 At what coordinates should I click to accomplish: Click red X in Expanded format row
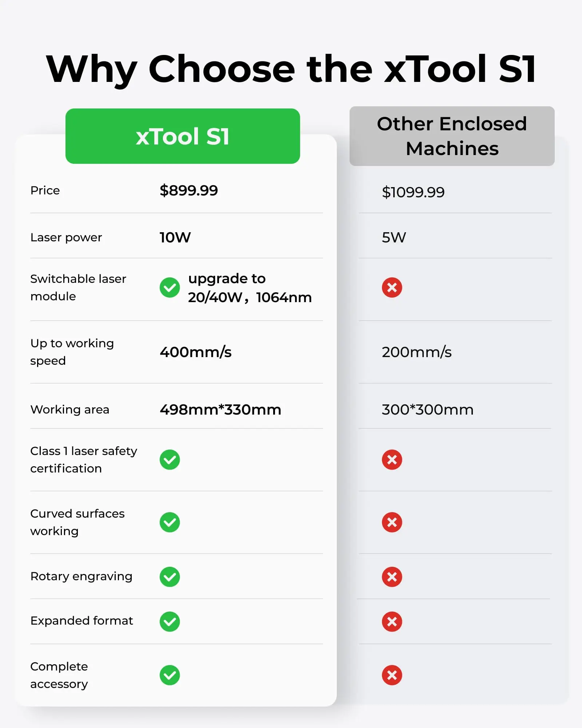coord(392,622)
